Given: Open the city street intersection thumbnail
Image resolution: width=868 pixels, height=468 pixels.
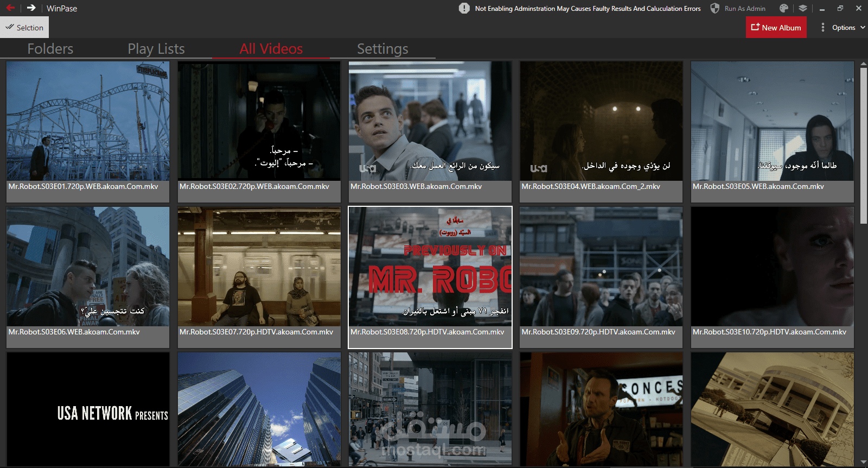Looking at the screenshot, I should (x=430, y=409).
